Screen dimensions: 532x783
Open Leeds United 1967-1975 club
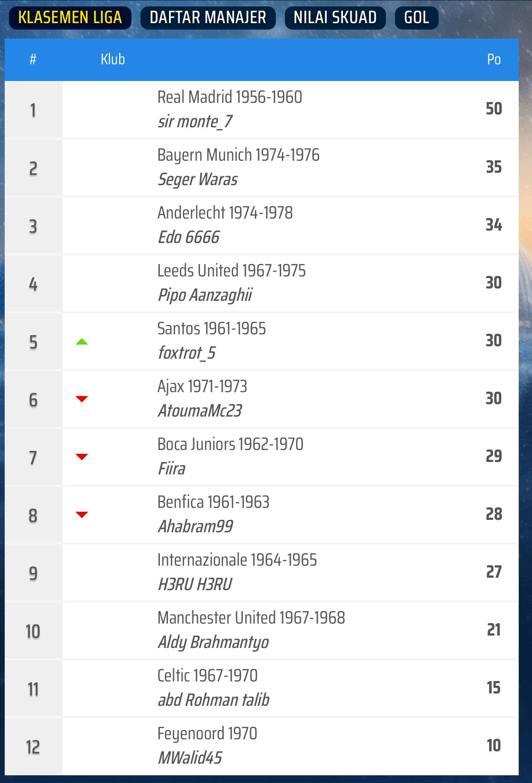tap(231, 271)
